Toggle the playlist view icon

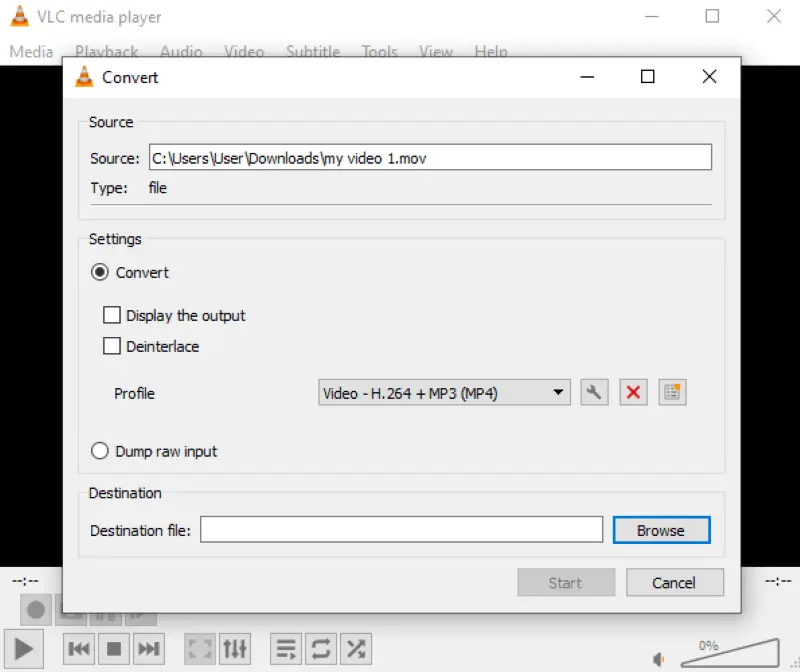(x=286, y=649)
